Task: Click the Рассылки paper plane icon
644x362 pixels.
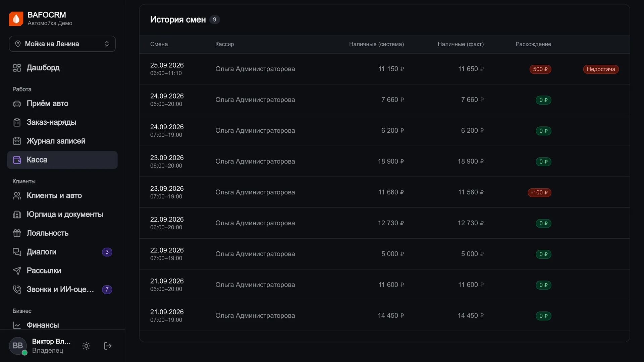Action: coord(17,271)
